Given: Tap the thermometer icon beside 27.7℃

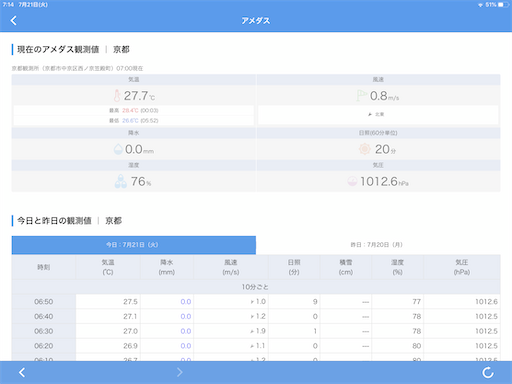Looking at the screenshot, I should [117, 96].
